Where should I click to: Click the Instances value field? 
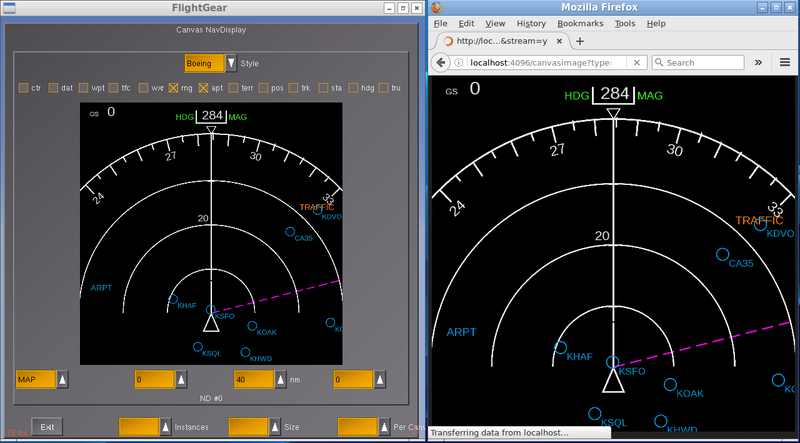click(139, 427)
